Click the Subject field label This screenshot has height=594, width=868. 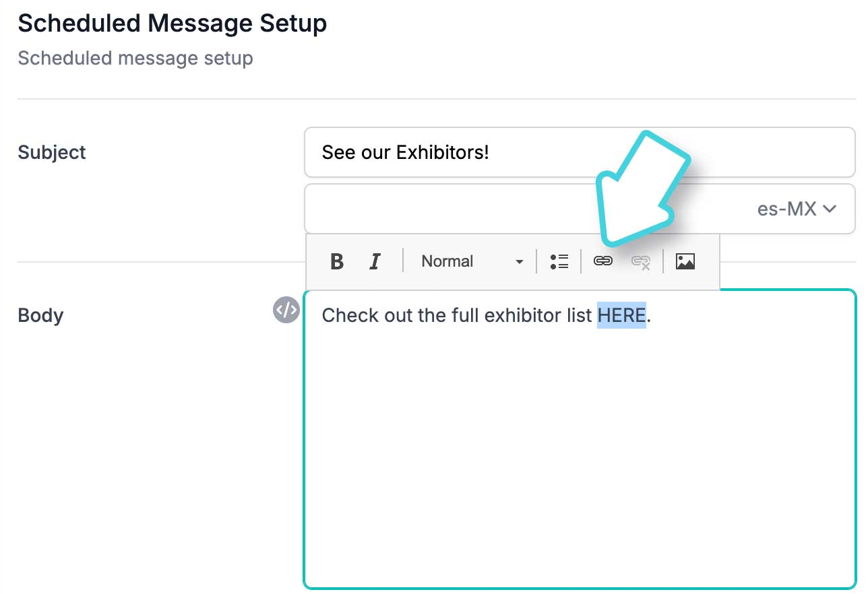click(x=52, y=152)
